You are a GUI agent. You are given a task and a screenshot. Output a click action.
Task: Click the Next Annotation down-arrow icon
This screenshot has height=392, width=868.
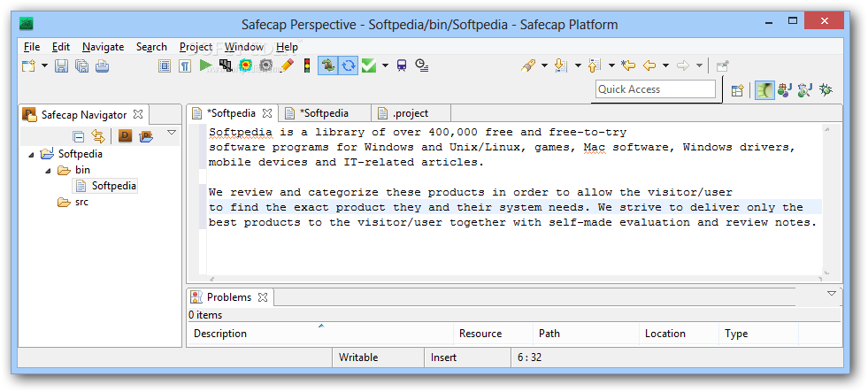click(x=561, y=65)
